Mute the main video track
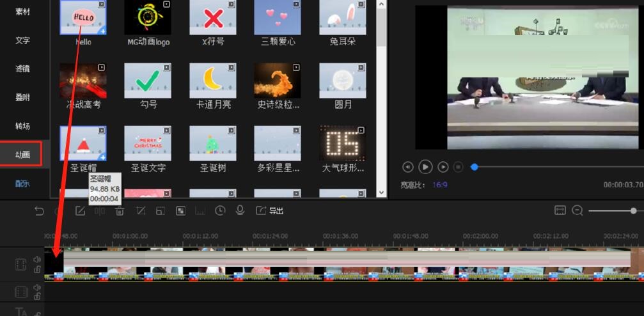The height and width of the screenshot is (316, 644). pyautogui.click(x=37, y=260)
